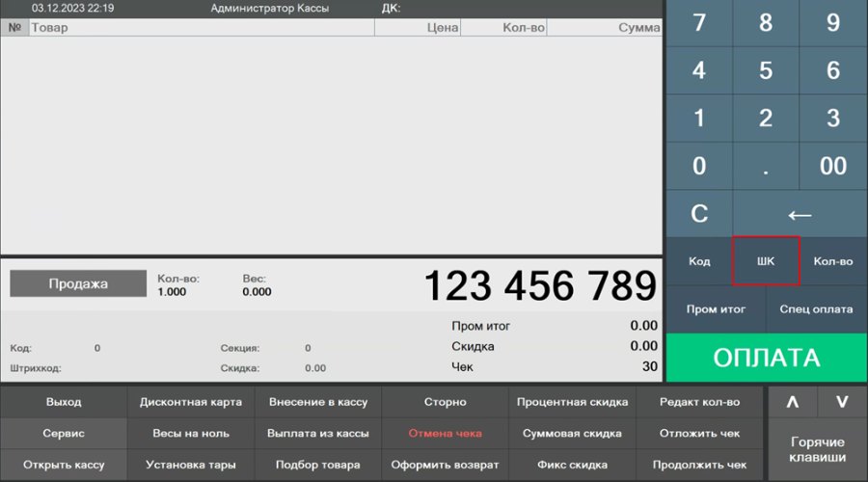Click the Чек number 30
The image size is (868, 482).
650,366
